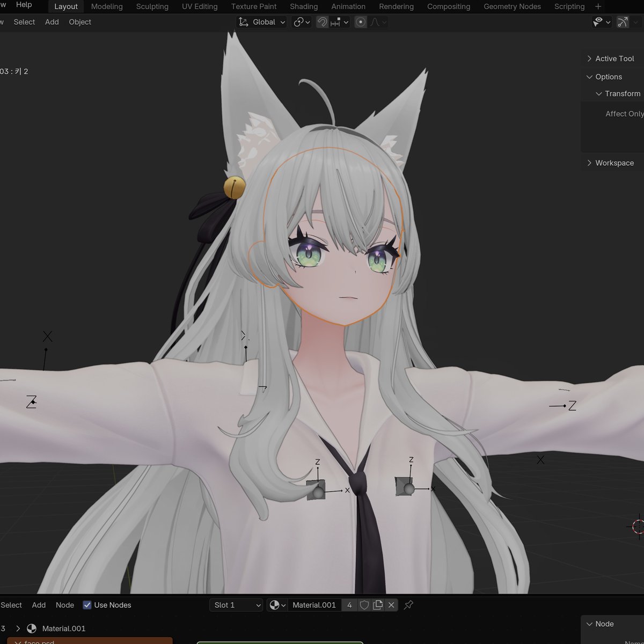
Task: Open the UV Editing workspace tab
Action: 200,6
